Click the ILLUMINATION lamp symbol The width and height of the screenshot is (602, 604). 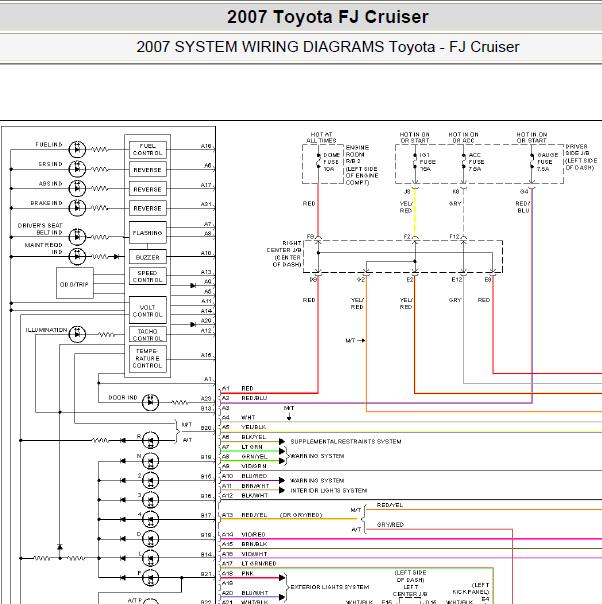pyautogui.click(x=77, y=334)
